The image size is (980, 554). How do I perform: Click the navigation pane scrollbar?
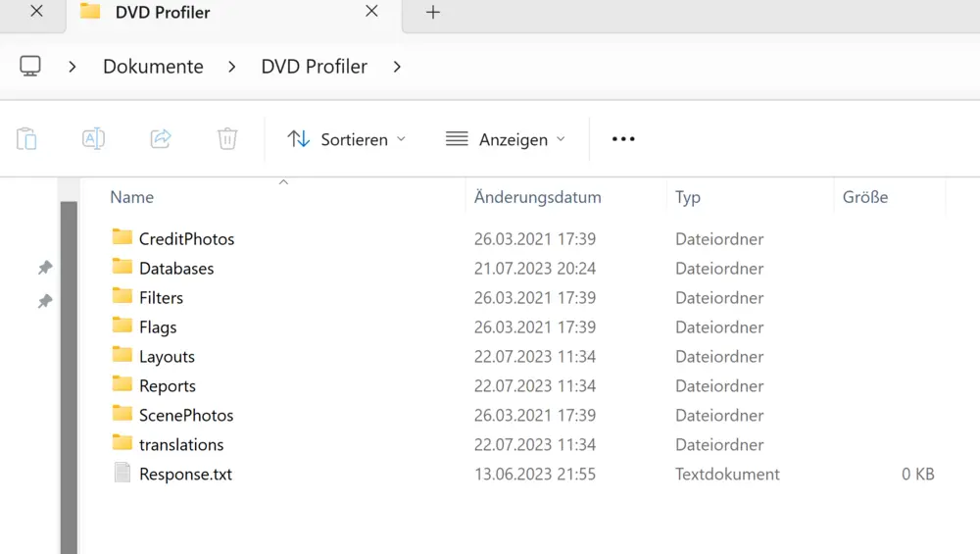(x=69, y=378)
